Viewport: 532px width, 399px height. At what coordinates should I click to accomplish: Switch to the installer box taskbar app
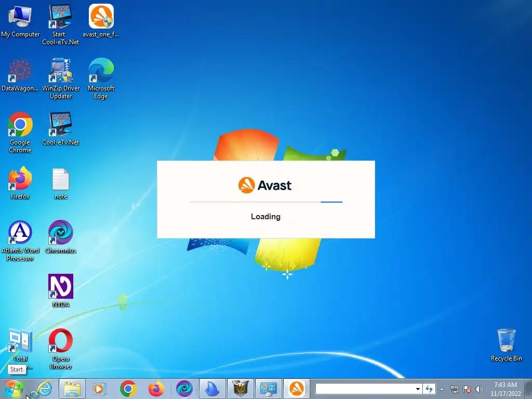[240, 389]
